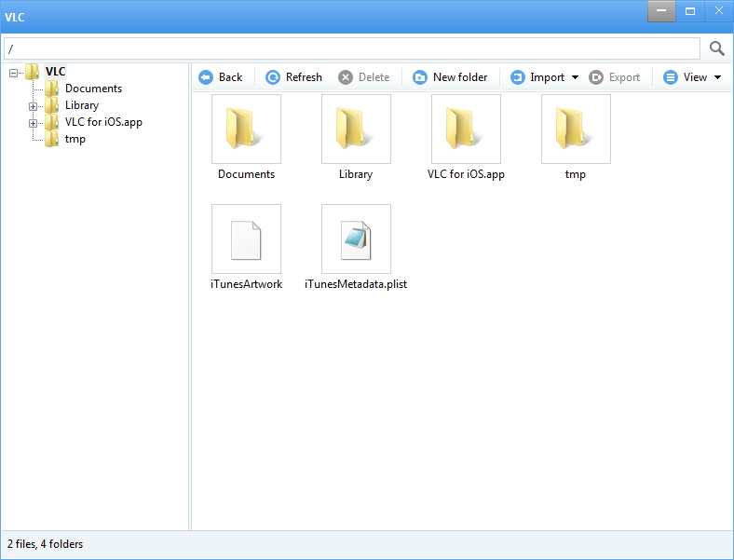Click the New folder button label

coord(460,77)
